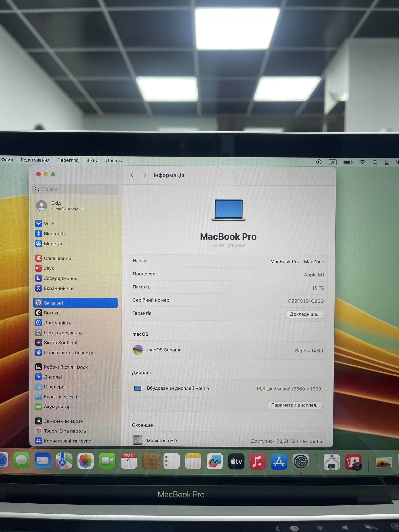Click Вбудований дисплей Retina row
This screenshot has height=532, width=399.
point(228,389)
